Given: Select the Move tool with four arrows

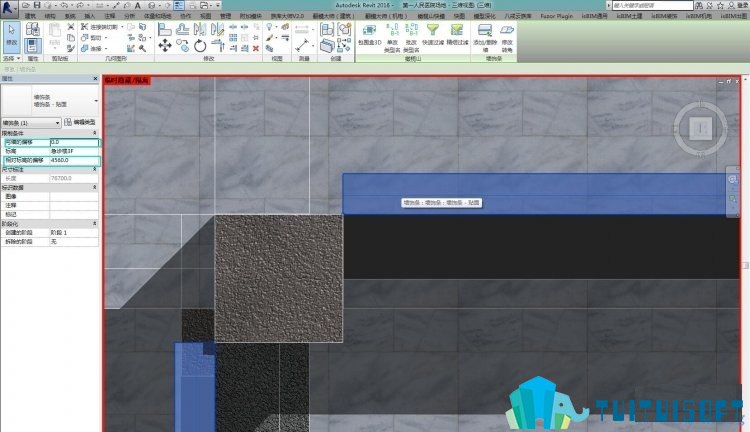Looking at the screenshot, I should click(x=165, y=46).
